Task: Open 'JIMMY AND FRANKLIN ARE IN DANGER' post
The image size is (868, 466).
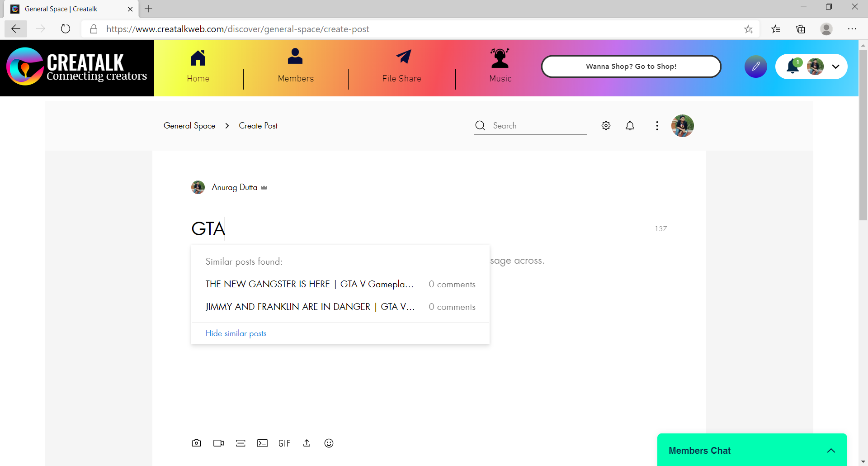Action: pos(310,307)
